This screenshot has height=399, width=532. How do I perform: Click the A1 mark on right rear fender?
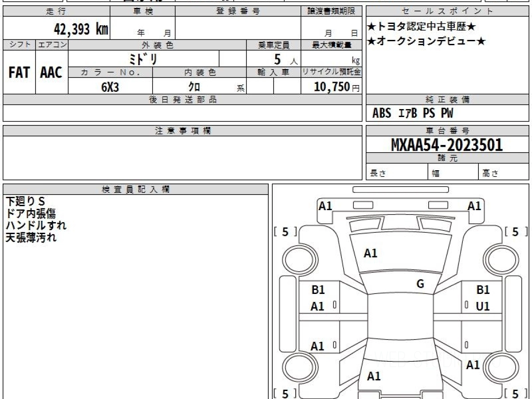tap(473, 365)
